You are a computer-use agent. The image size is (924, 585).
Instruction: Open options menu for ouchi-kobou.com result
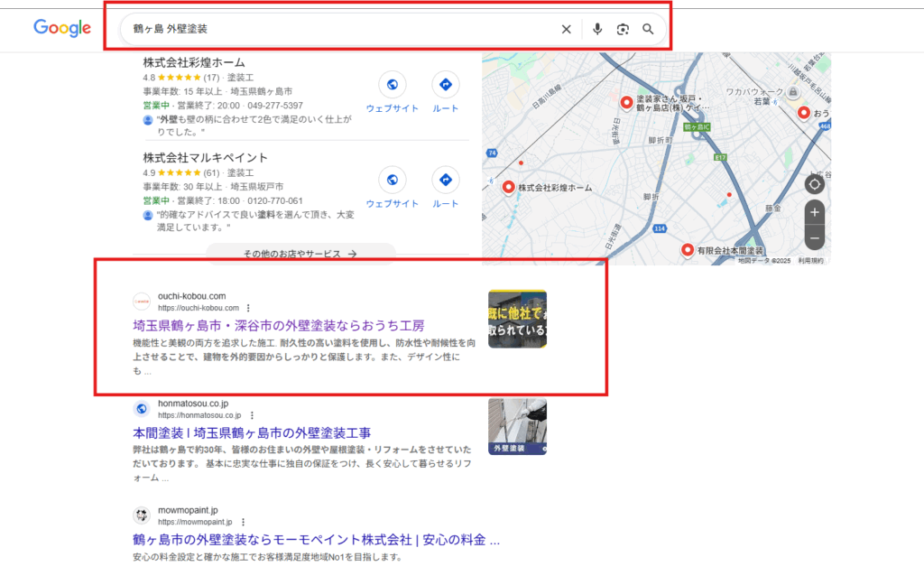pos(248,308)
